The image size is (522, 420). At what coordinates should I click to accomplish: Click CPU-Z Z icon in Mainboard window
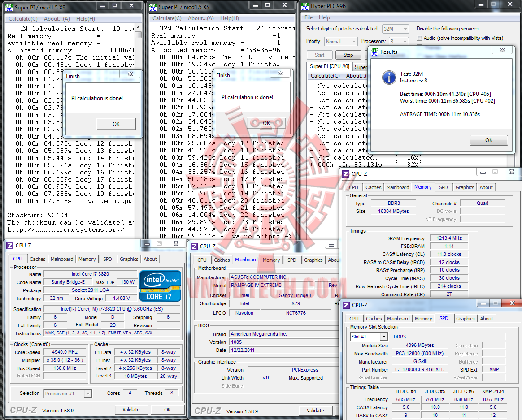click(x=195, y=246)
